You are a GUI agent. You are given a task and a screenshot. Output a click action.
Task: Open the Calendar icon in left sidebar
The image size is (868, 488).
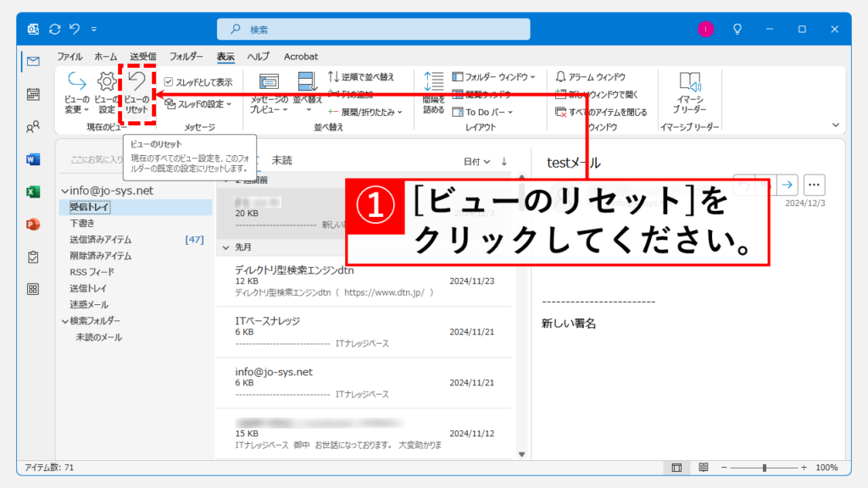(33, 94)
